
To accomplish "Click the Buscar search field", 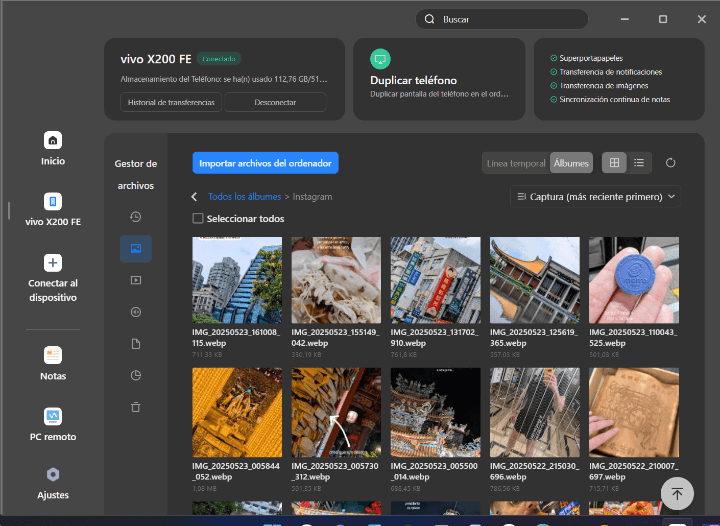I will tap(501, 19).
